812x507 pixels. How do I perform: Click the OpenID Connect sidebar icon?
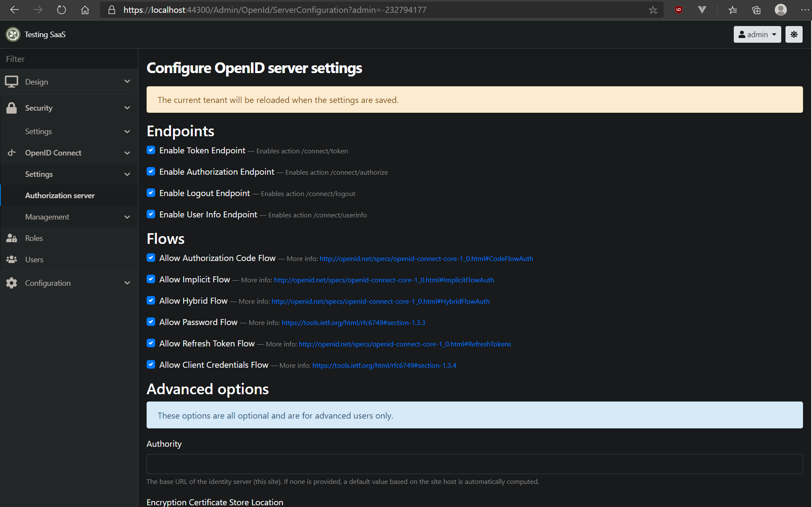click(x=12, y=152)
